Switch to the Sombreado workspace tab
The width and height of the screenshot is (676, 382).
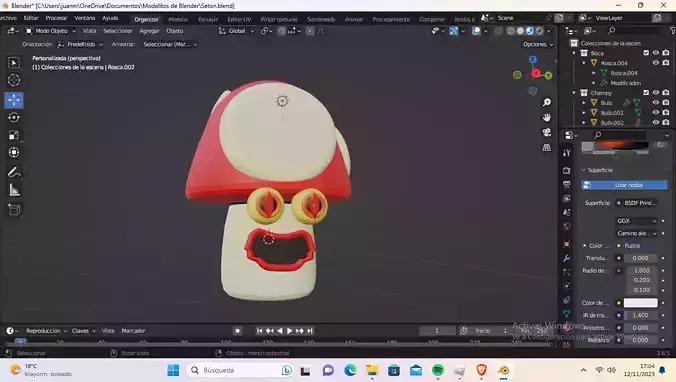[x=321, y=19]
